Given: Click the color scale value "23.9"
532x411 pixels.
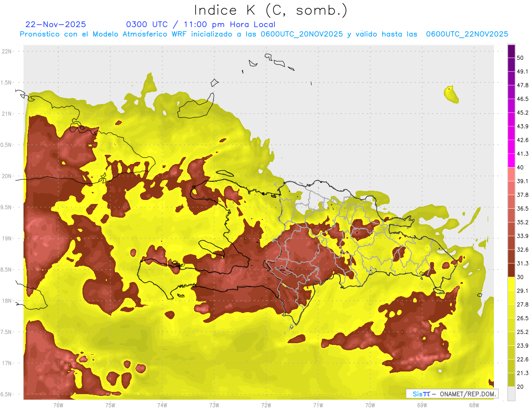Looking at the screenshot, I should click(x=523, y=345).
